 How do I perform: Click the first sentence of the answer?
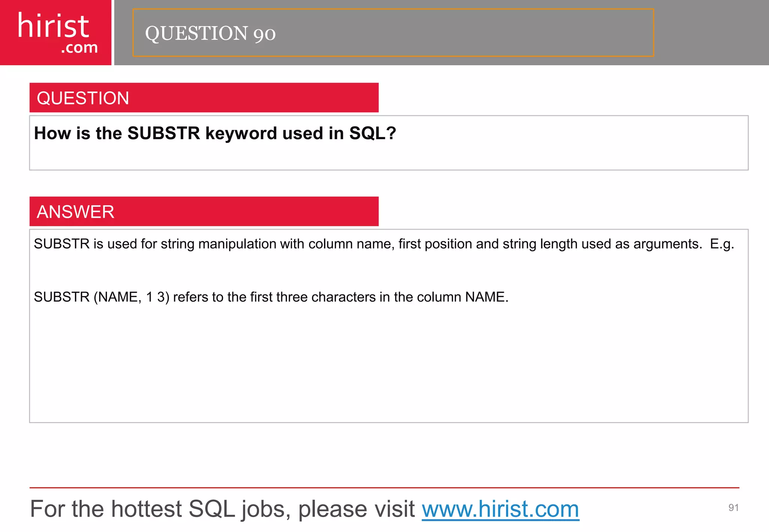click(x=368, y=244)
